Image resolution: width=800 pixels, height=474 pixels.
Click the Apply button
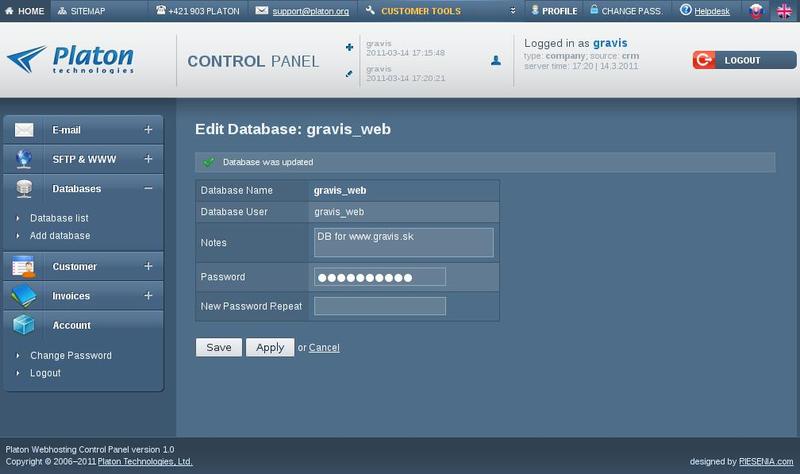270,347
